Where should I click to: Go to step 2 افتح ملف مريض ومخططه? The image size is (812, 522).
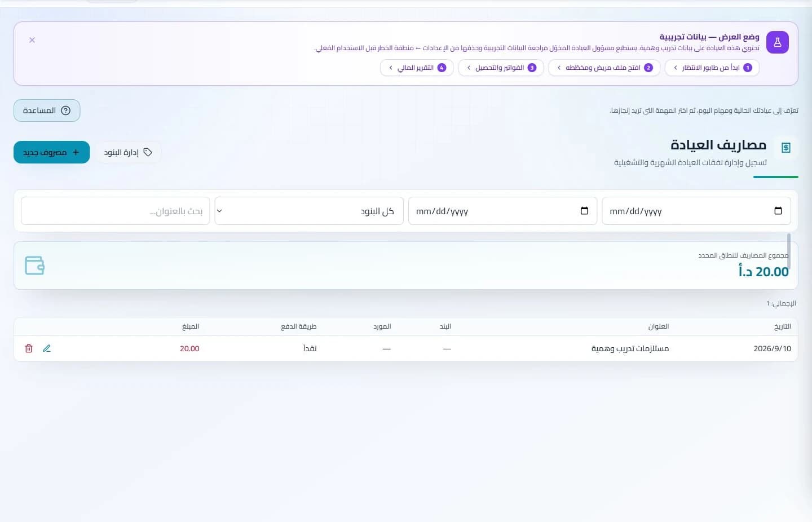(604, 68)
